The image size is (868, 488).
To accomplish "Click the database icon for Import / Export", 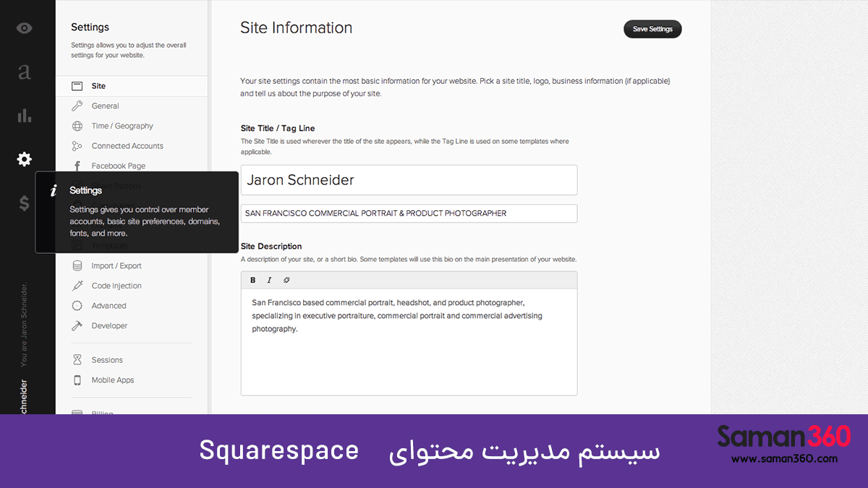I will coord(77,266).
